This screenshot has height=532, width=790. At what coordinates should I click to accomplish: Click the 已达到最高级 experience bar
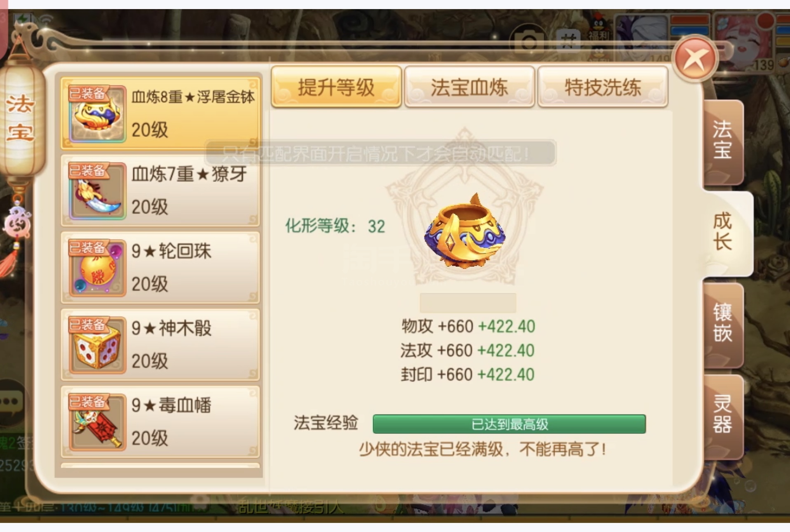(509, 424)
